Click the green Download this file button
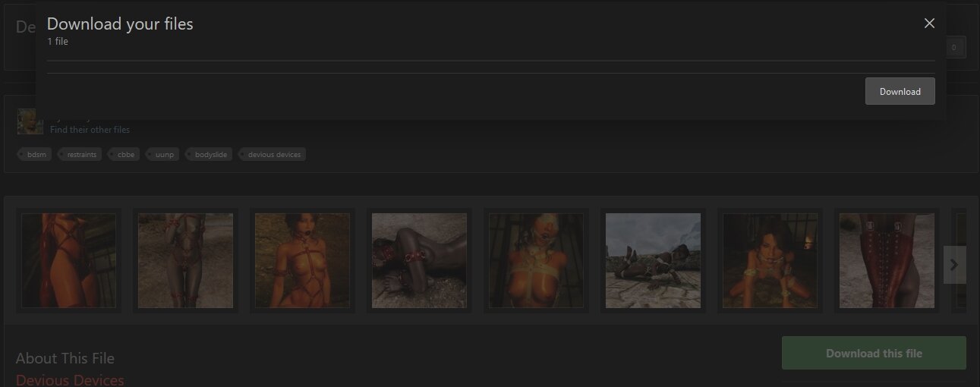This screenshot has width=980, height=387. [874, 353]
